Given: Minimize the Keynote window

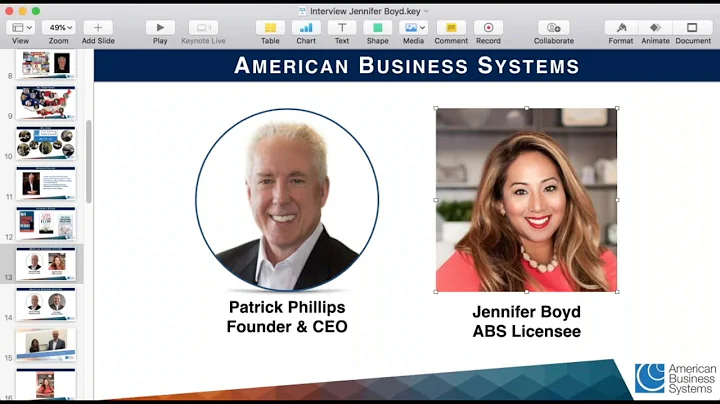Looking at the screenshot, I should pyautogui.click(x=22, y=11).
